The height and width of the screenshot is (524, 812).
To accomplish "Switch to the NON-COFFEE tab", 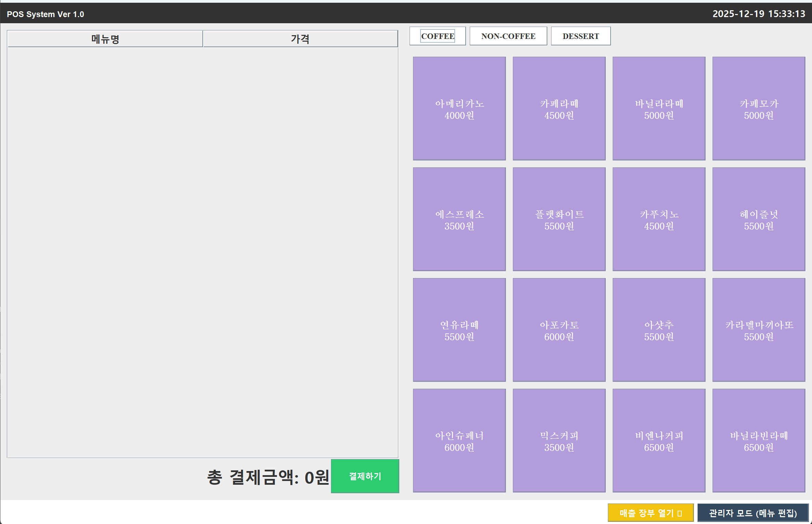I will (508, 36).
